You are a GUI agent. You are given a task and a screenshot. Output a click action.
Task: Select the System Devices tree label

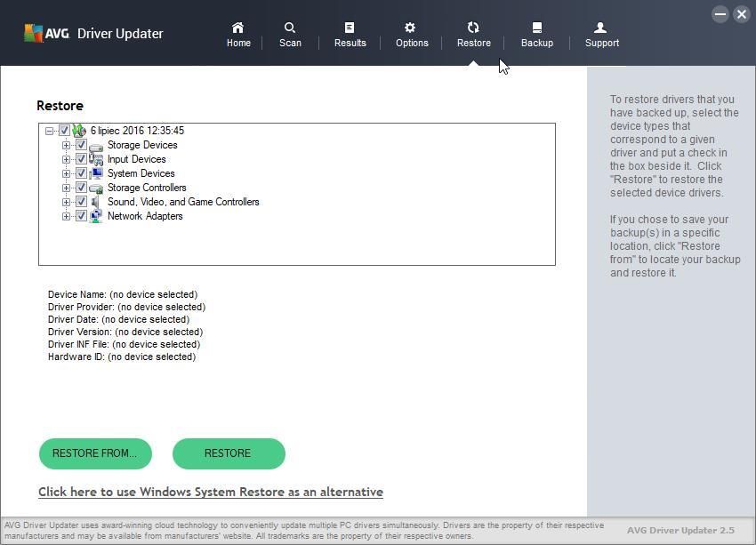tap(141, 173)
